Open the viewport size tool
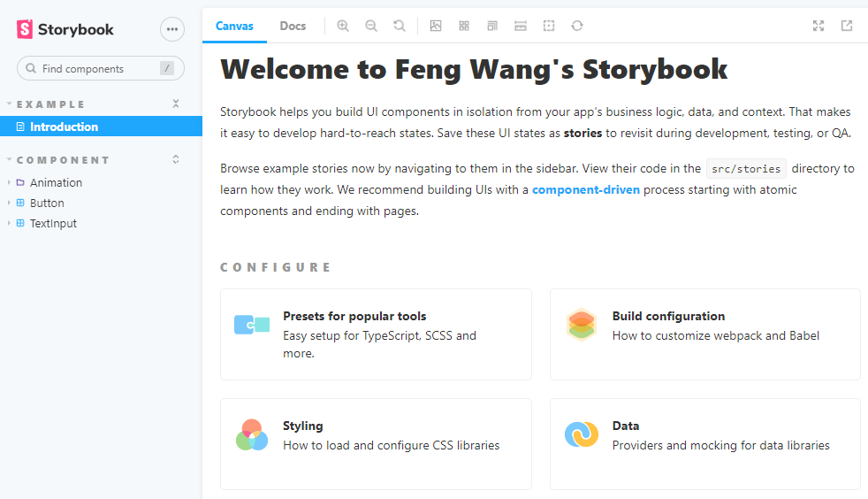 (x=492, y=26)
